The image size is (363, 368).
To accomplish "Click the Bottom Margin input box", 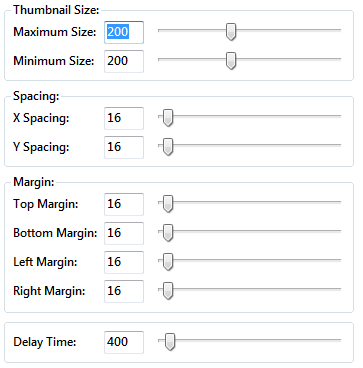I will coord(124,233).
